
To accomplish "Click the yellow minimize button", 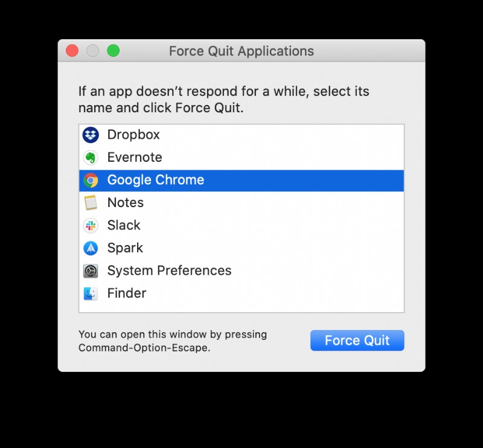I will [92, 51].
